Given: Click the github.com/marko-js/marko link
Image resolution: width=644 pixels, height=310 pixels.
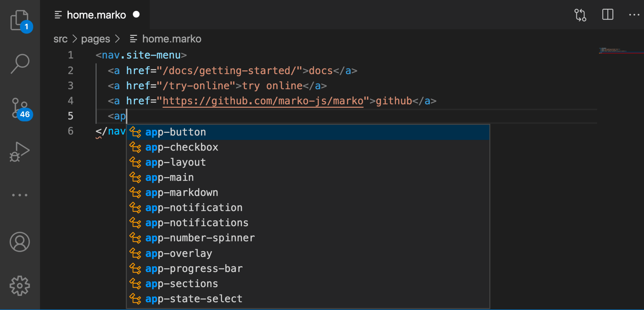Looking at the screenshot, I should click(263, 101).
